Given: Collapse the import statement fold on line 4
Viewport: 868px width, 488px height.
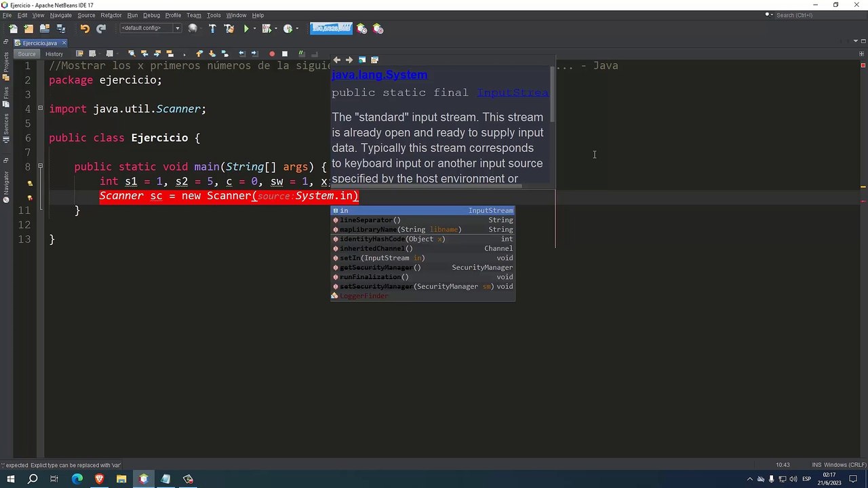Looking at the screenshot, I should (40, 108).
